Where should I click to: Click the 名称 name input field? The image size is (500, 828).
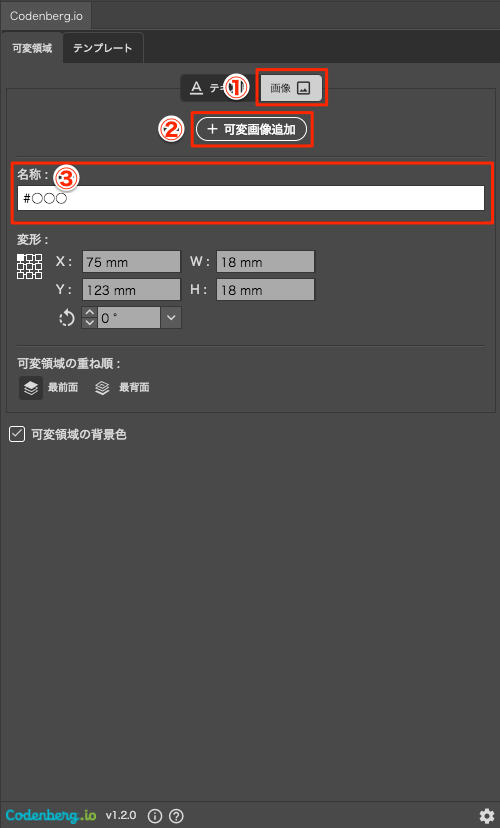[x=251, y=199]
